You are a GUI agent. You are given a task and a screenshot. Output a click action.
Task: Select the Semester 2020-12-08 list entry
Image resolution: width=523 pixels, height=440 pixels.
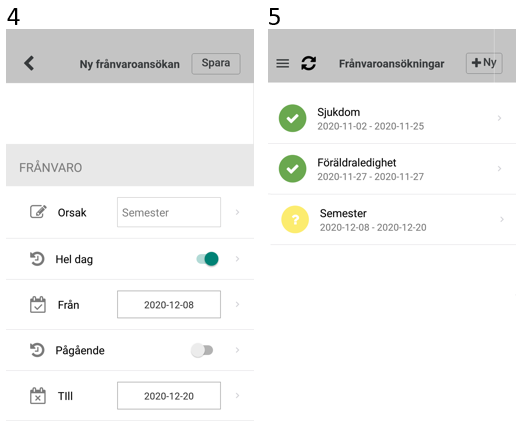[x=393, y=219]
